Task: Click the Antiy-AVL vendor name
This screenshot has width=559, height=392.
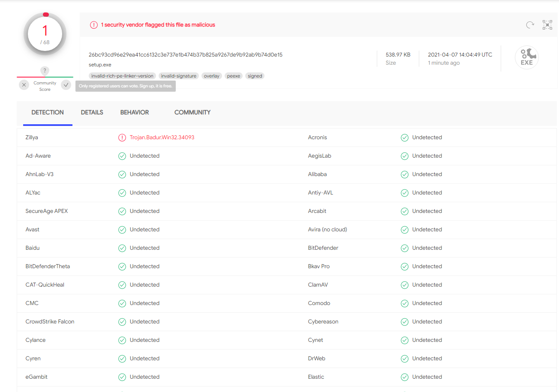Action: click(x=321, y=193)
